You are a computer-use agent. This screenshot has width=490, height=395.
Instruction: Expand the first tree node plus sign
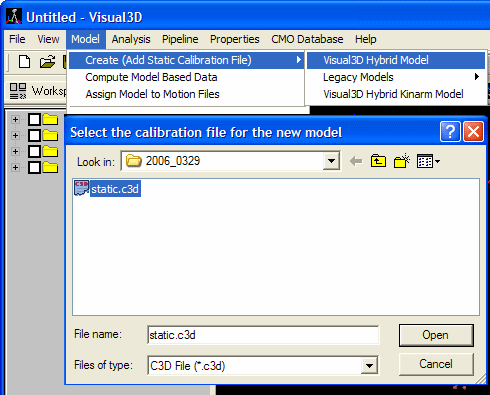coord(15,119)
